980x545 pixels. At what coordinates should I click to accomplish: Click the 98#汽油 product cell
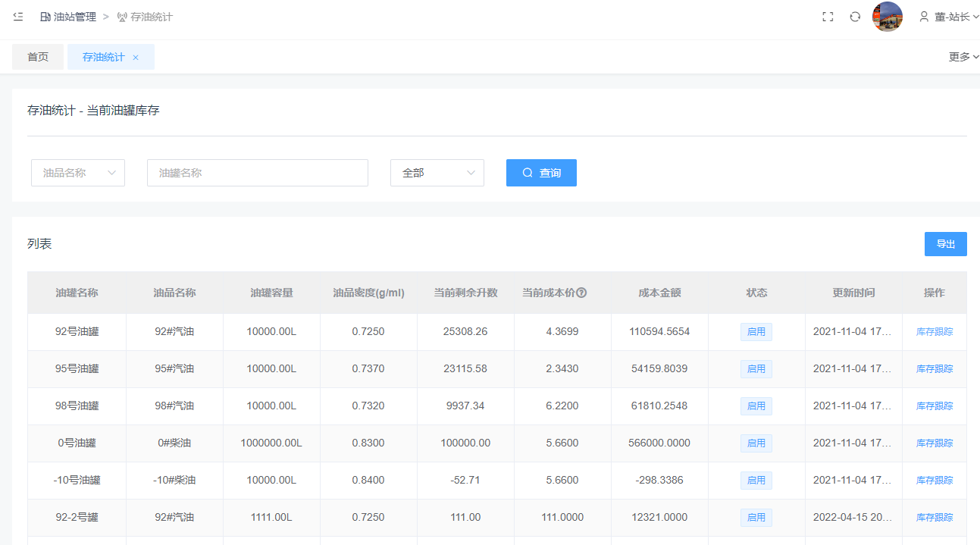174,406
